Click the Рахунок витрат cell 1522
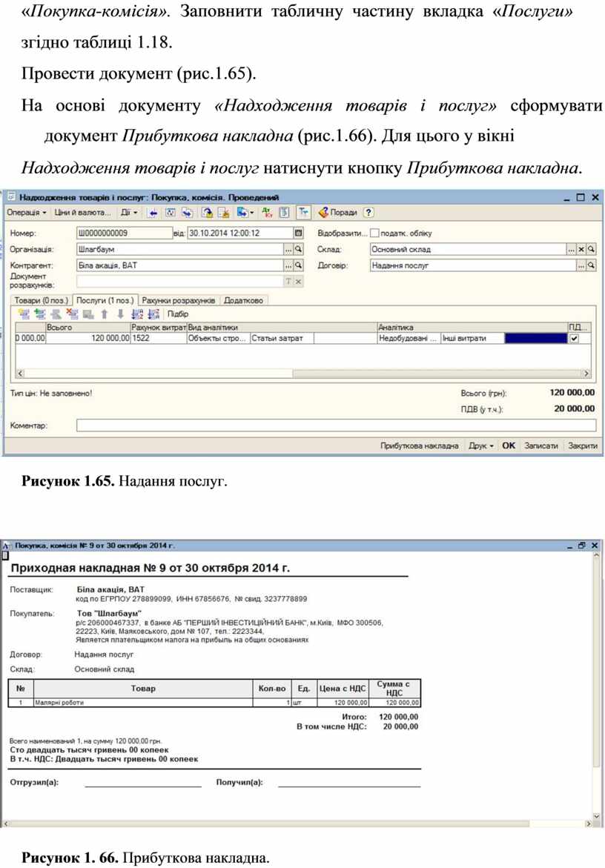Image resolution: width=605 pixels, height=868 pixels. click(x=159, y=338)
